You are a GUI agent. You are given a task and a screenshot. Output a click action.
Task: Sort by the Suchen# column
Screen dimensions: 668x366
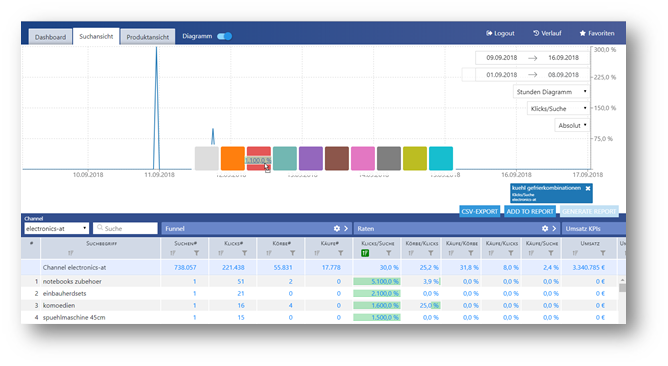[x=173, y=253]
